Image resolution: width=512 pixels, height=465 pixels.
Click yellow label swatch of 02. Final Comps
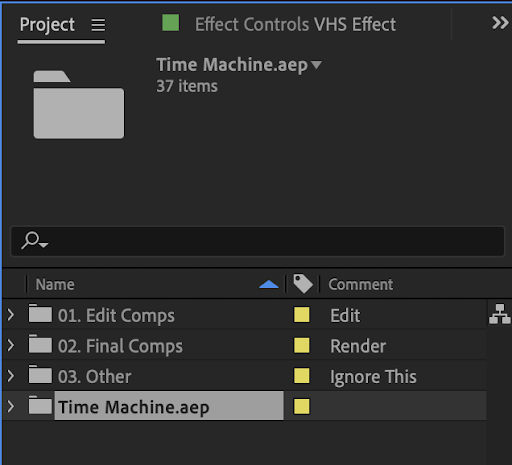[x=302, y=345]
